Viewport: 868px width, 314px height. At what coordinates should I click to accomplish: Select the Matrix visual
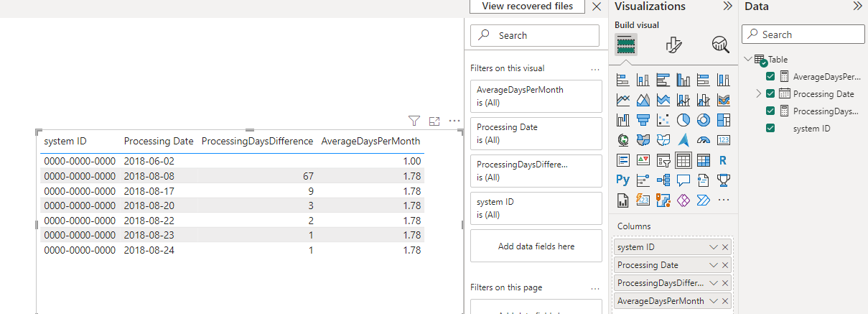coord(703,160)
